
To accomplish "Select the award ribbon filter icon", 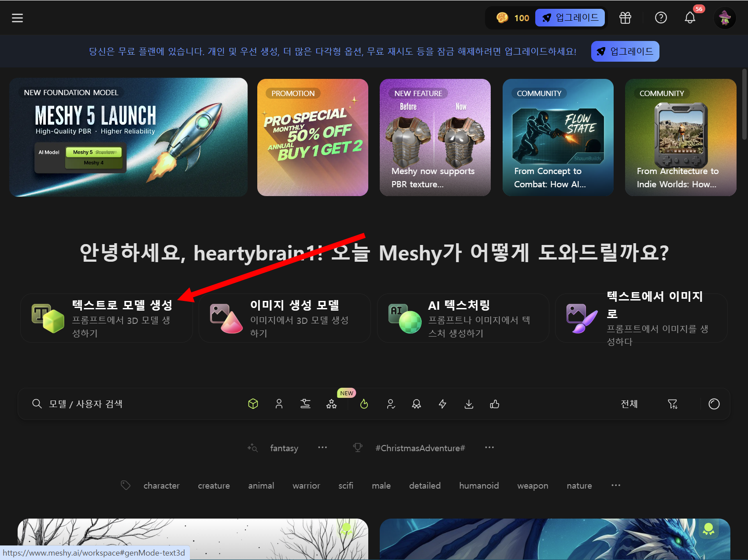I will tap(416, 404).
